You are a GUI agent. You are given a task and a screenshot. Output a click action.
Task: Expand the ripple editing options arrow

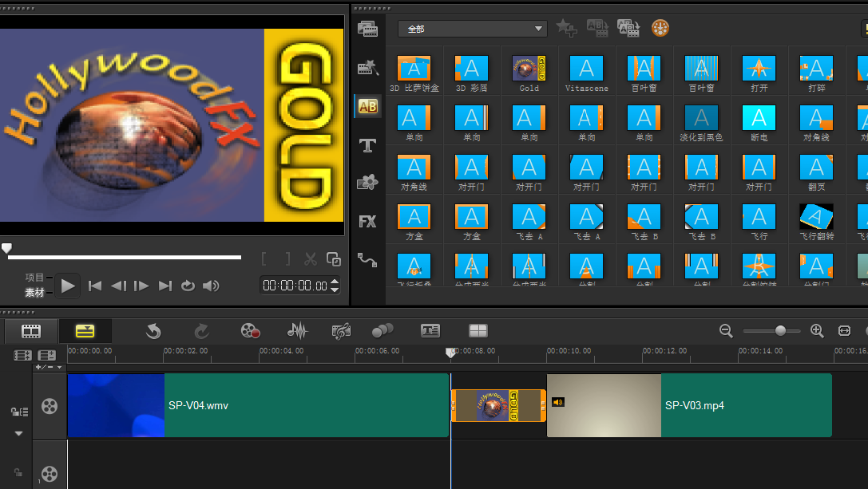pos(19,433)
